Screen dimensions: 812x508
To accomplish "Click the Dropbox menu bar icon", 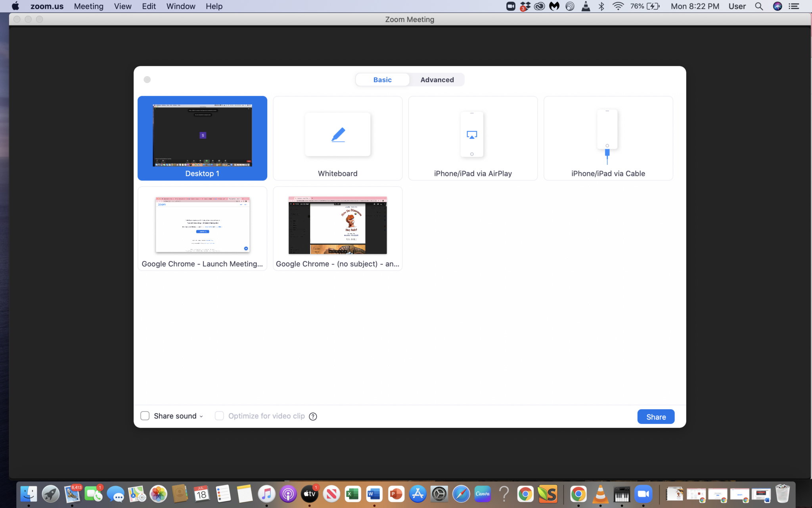I will 525,6.
